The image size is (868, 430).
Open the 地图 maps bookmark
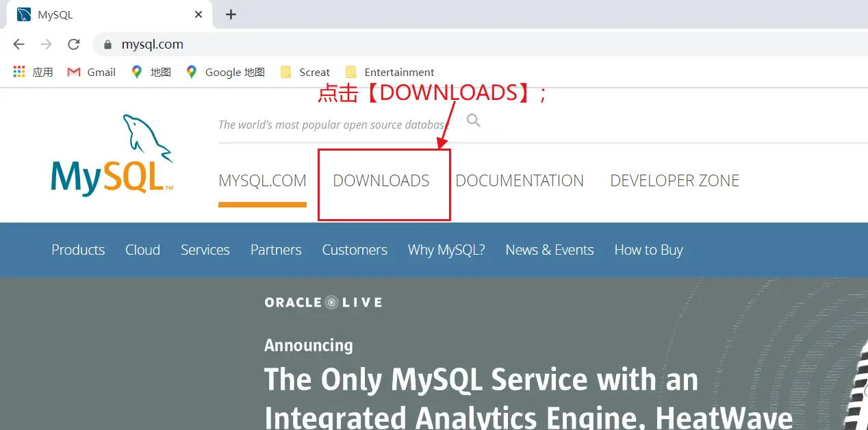(151, 72)
